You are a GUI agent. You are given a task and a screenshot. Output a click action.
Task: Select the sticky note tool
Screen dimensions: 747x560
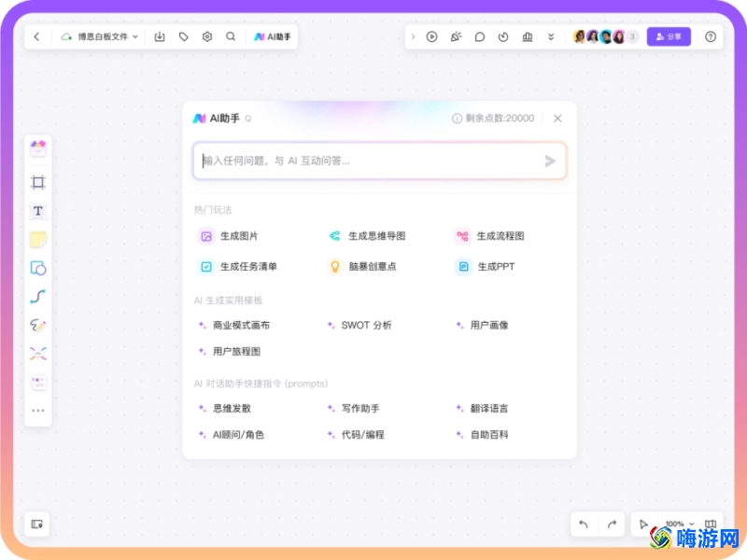38,240
